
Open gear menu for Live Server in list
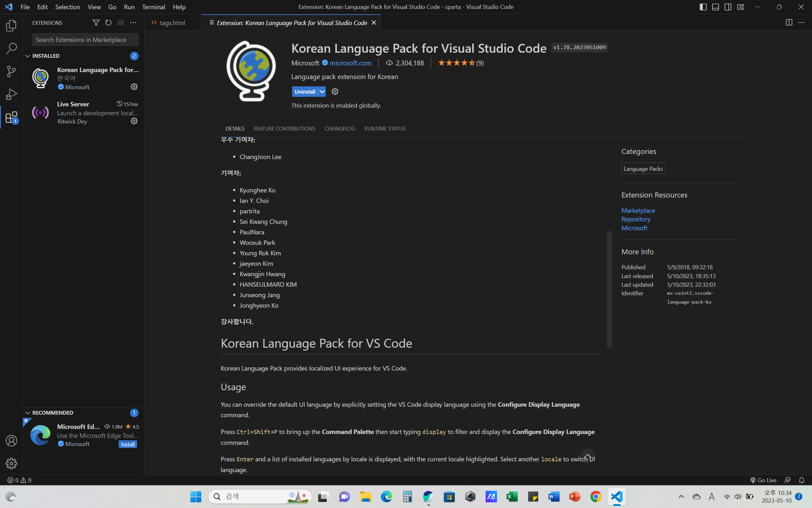[134, 121]
